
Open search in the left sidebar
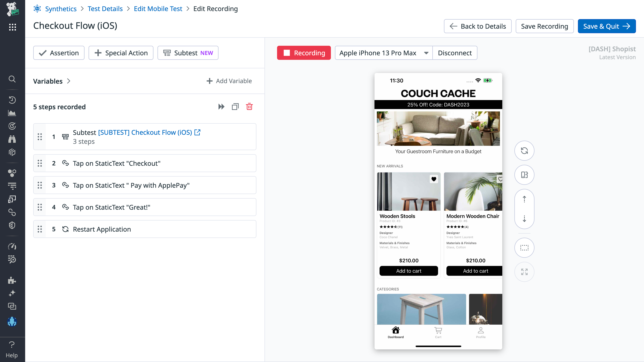pyautogui.click(x=12, y=79)
